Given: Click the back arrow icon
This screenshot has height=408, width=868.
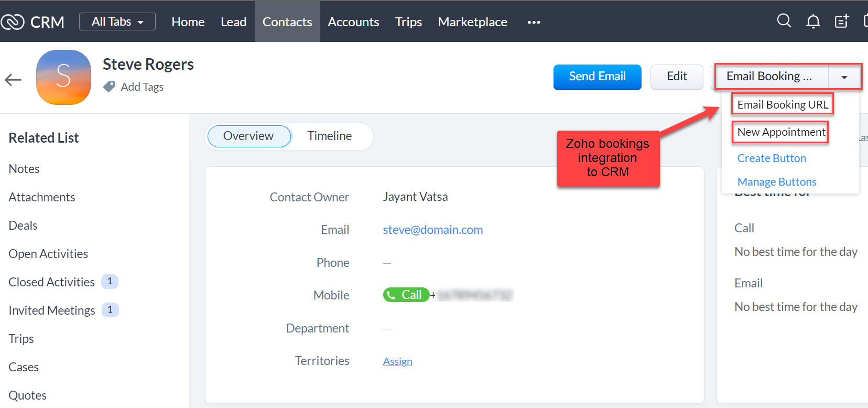Looking at the screenshot, I should point(13,80).
